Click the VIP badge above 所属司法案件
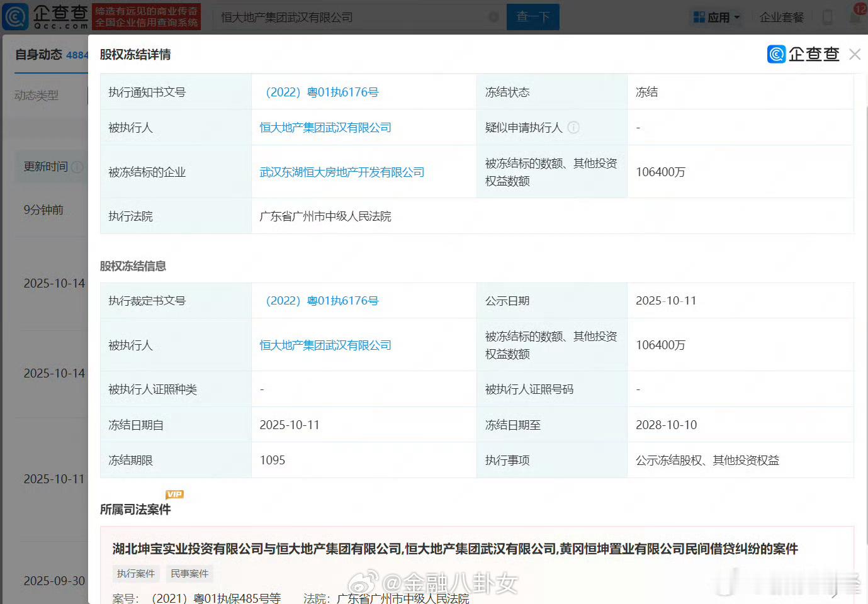 [174, 495]
